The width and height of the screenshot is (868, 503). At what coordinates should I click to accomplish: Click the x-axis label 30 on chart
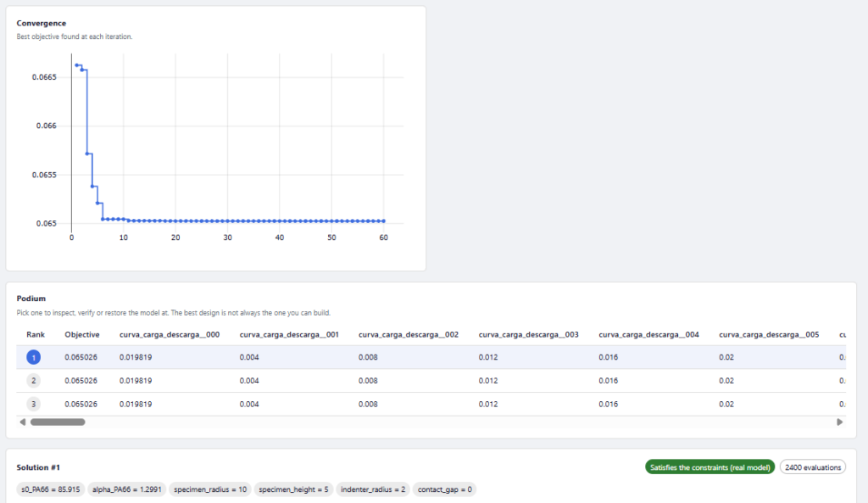click(x=227, y=238)
